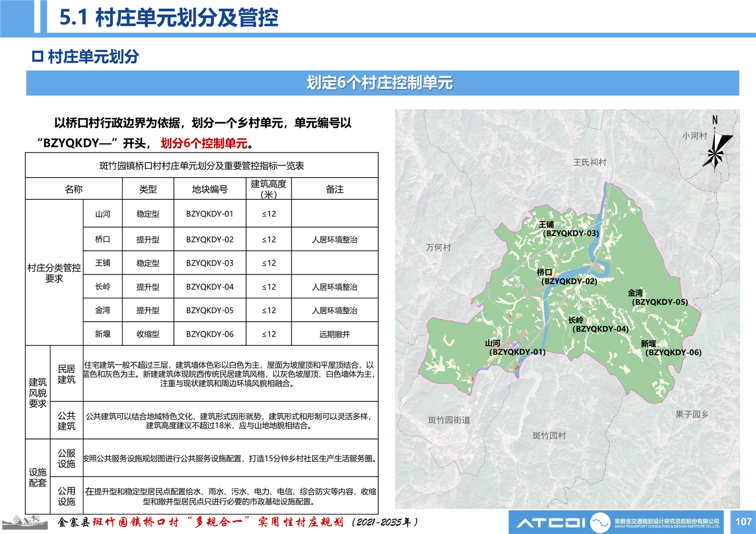Image resolution: width=756 pixels, height=534 pixels.
Task: Click table cell BZYQKDY-06
Action: coord(210,334)
